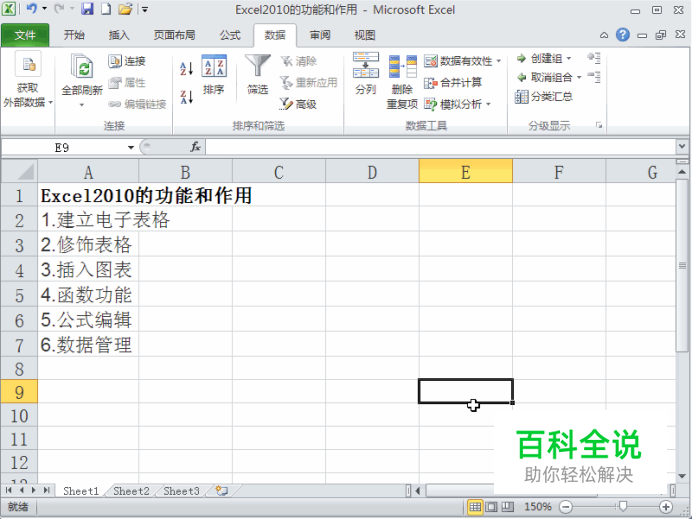Open the Undo history dropdown arrow
Screen dimensions: 692x519
pyautogui.click(x=45, y=9)
